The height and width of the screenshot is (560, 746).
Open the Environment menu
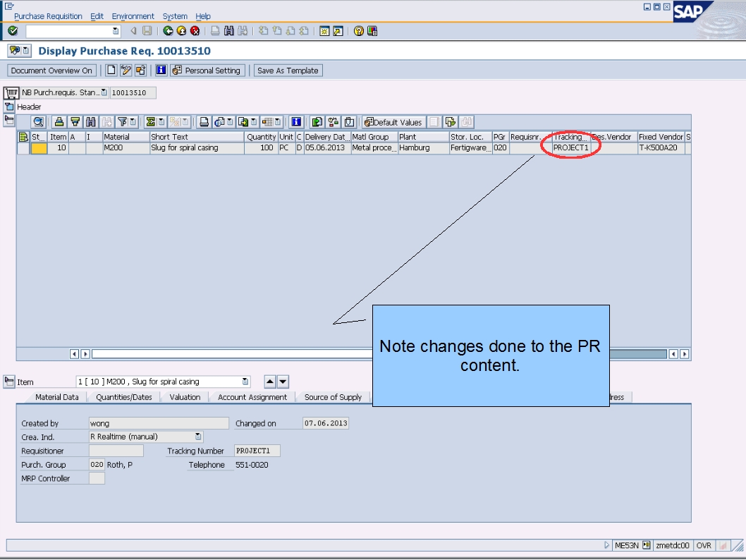pyautogui.click(x=133, y=16)
